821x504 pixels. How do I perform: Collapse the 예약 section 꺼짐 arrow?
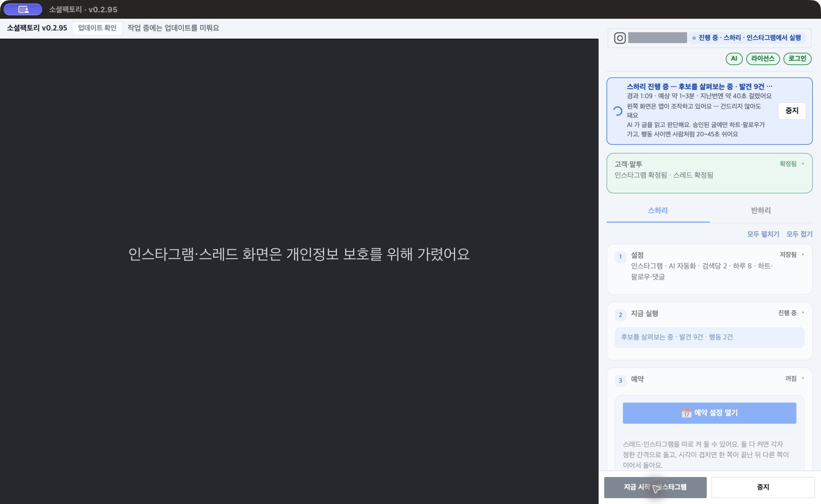[803, 378]
